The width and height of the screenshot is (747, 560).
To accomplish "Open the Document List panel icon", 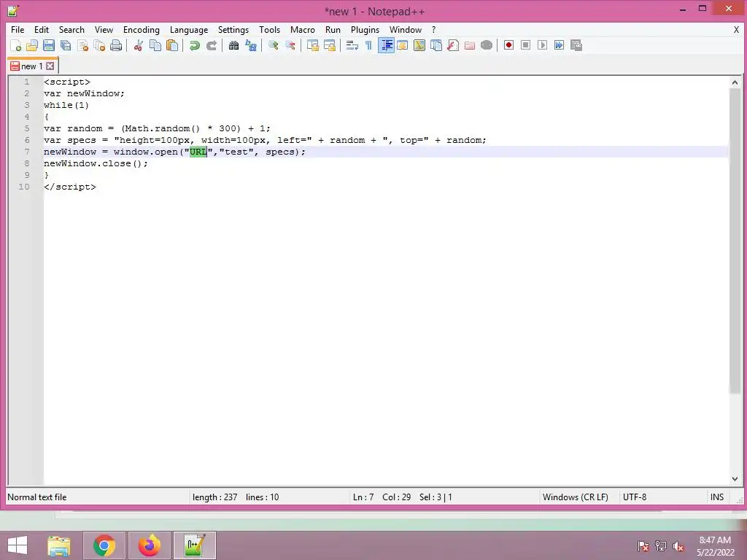I will pyautogui.click(x=436, y=45).
